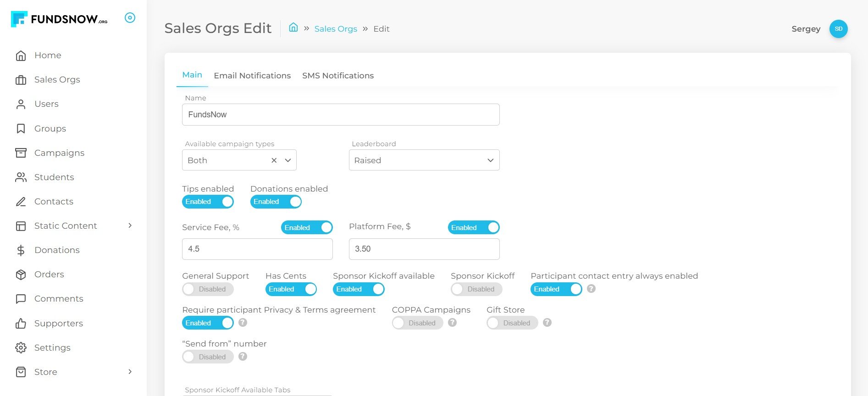
Task: Turn off the Service Fee toggle
Action: tap(307, 228)
